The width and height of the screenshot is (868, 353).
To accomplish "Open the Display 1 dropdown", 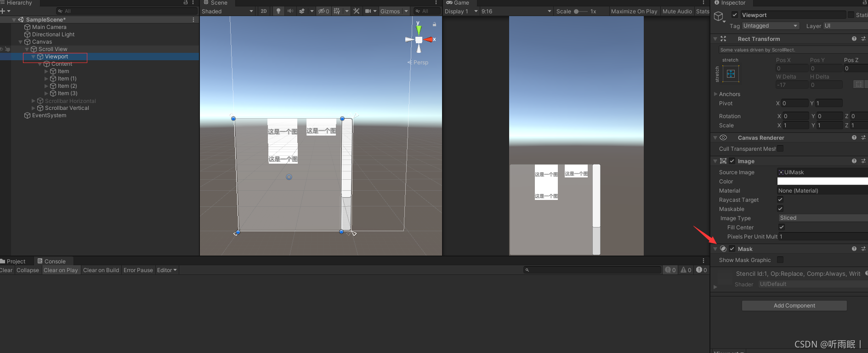I will coord(461,11).
